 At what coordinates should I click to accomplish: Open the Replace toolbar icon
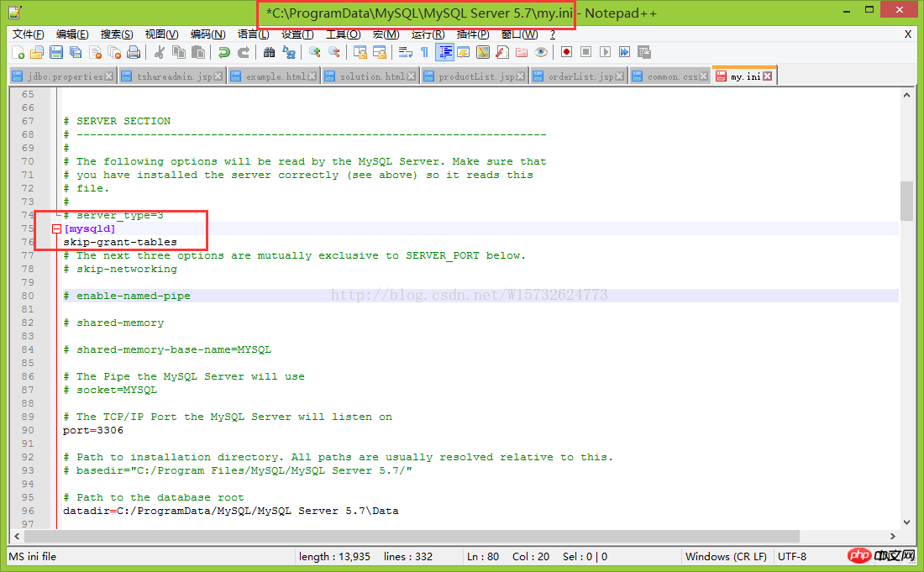[x=289, y=52]
